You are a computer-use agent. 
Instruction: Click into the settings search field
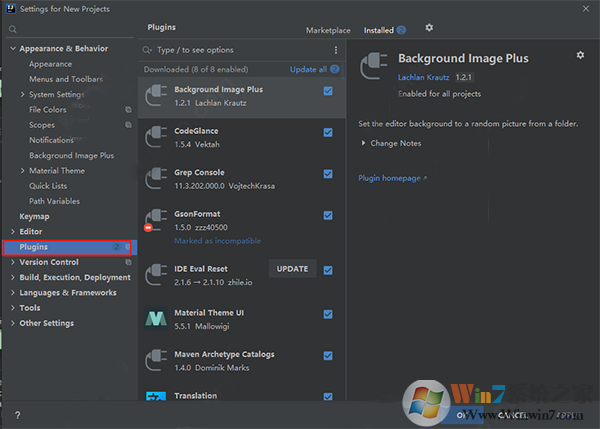pyautogui.click(x=70, y=29)
